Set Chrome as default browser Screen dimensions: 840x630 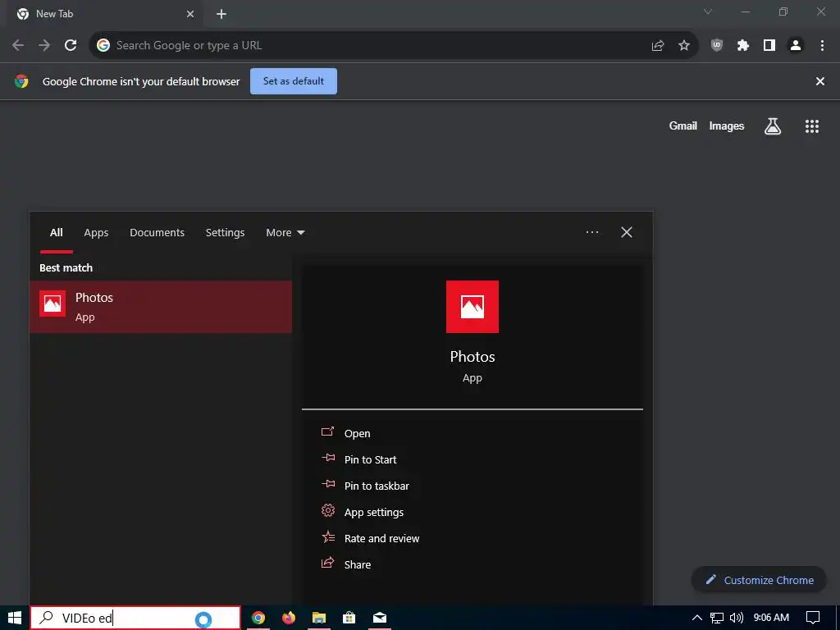[x=294, y=81]
